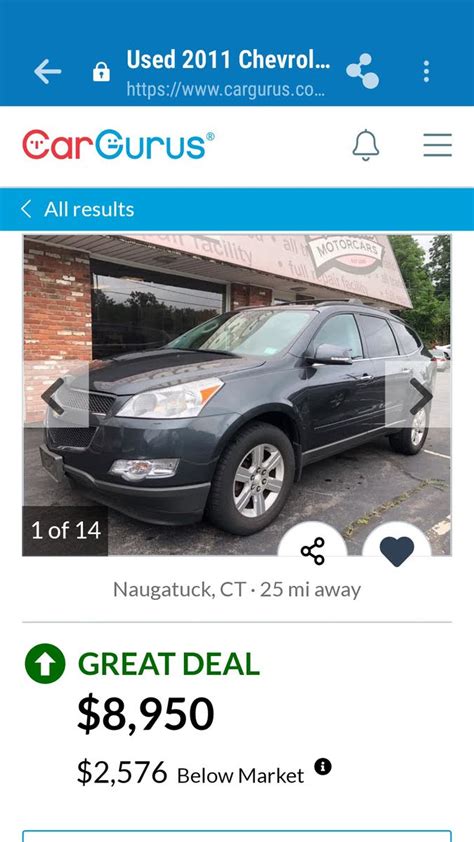The width and height of the screenshot is (474, 842).
Task: Tap the browser back arrow
Action: pos(47,71)
